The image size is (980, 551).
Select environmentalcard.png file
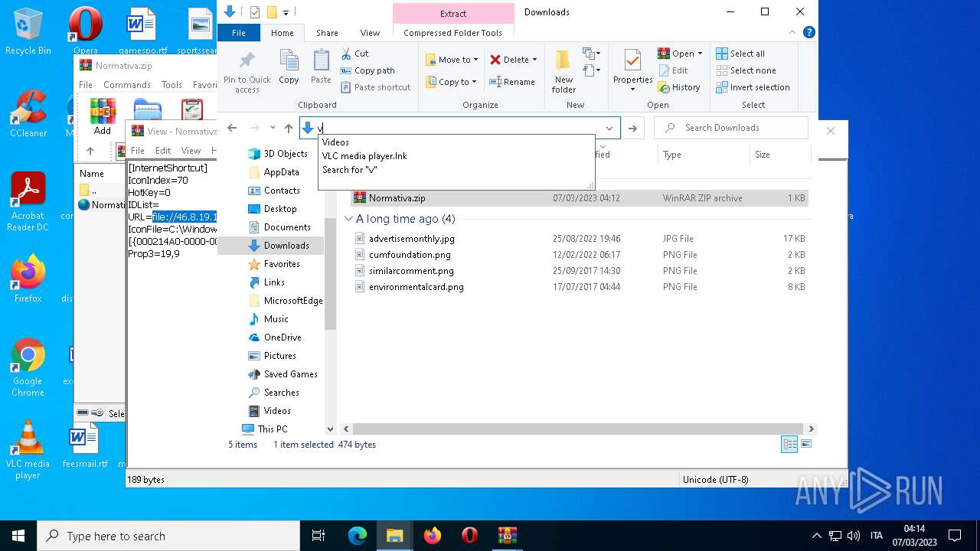click(416, 287)
